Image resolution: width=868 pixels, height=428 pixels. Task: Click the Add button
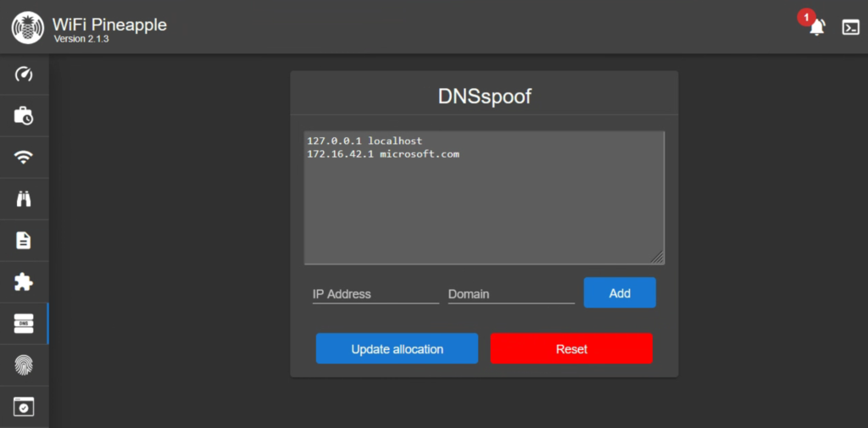[620, 293]
